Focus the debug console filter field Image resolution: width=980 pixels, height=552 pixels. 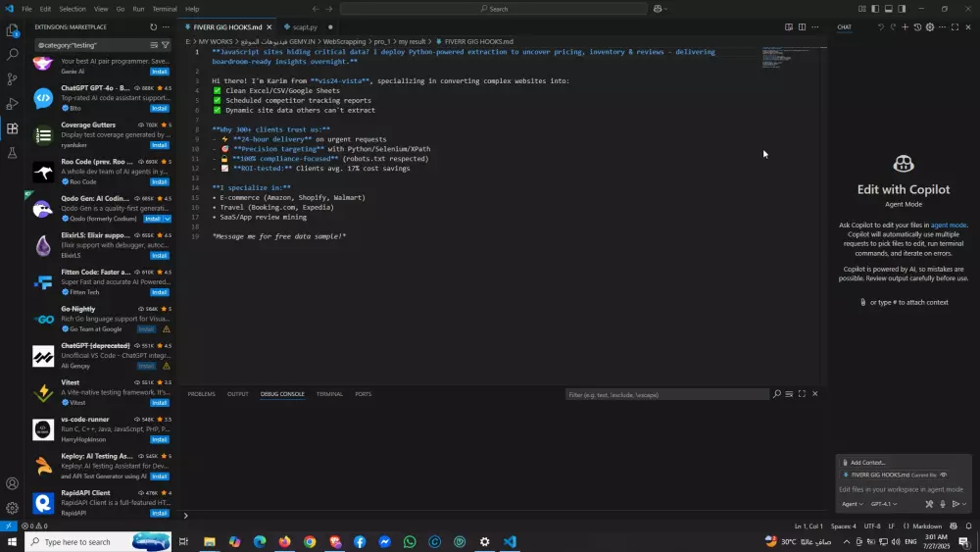pyautogui.click(x=666, y=394)
